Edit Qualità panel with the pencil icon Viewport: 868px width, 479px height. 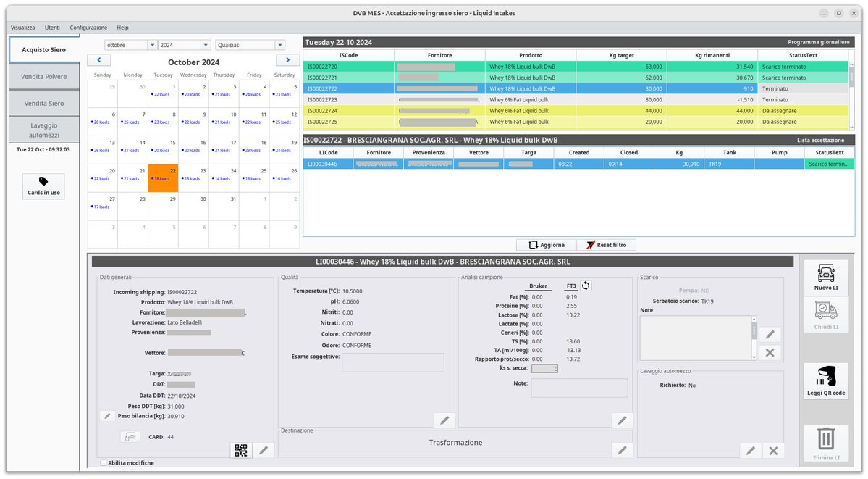pyautogui.click(x=444, y=420)
